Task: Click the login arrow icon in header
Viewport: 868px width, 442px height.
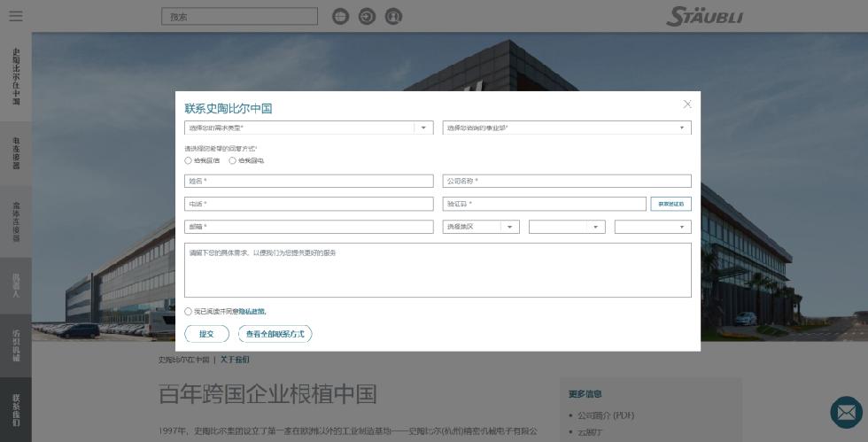Action: 367,16
